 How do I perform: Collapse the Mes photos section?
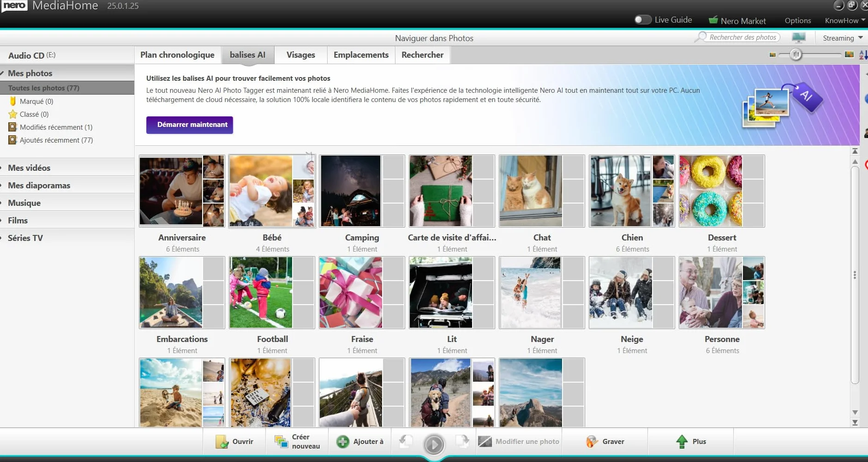click(67, 73)
